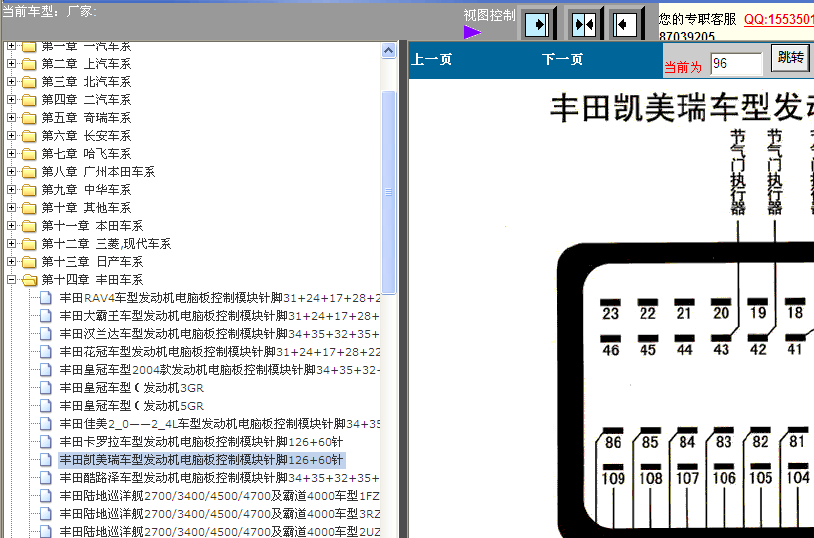Select 第三章 北汽车系 tree label

86,82
